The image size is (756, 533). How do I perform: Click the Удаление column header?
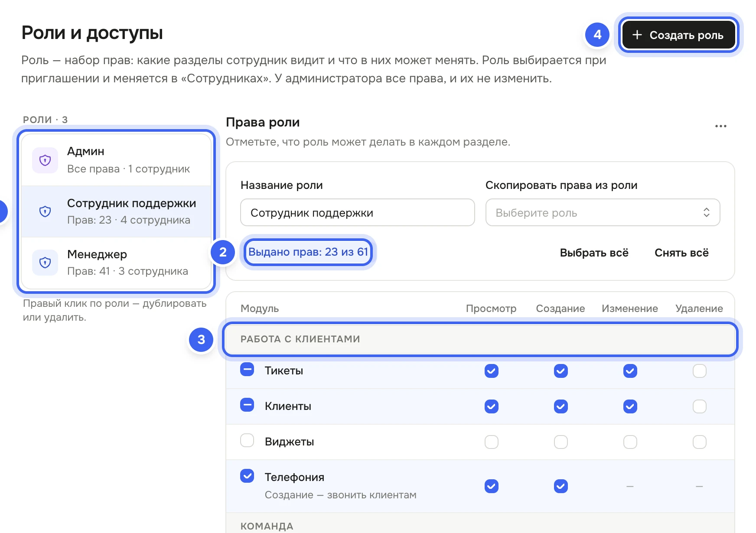point(699,309)
